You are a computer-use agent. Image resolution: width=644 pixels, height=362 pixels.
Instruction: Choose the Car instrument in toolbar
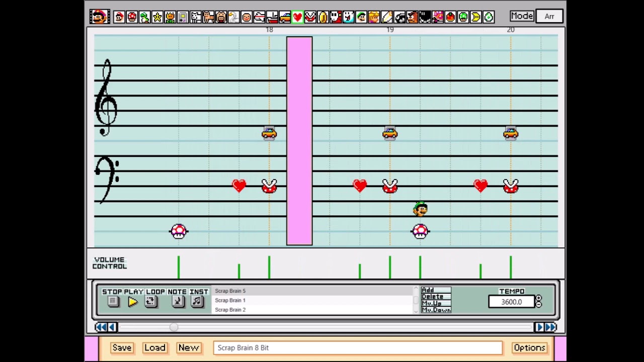285,17
